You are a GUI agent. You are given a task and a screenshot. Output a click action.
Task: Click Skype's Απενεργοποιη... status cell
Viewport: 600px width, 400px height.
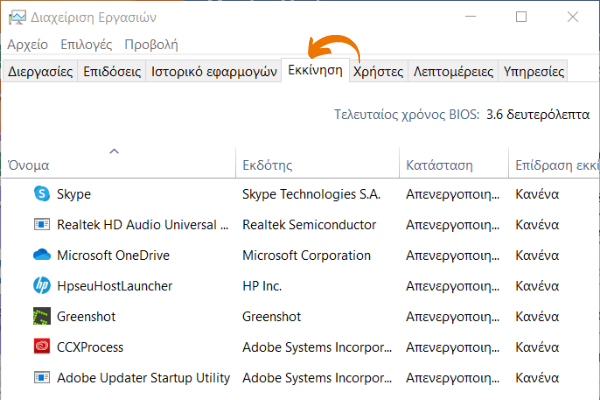coord(453,194)
